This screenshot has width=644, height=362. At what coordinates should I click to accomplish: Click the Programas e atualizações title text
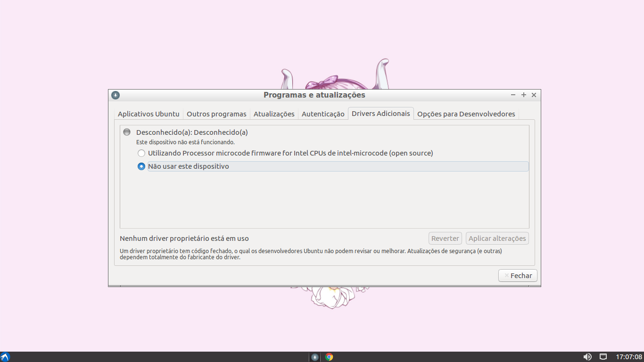pyautogui.click(x=314, y=95)
